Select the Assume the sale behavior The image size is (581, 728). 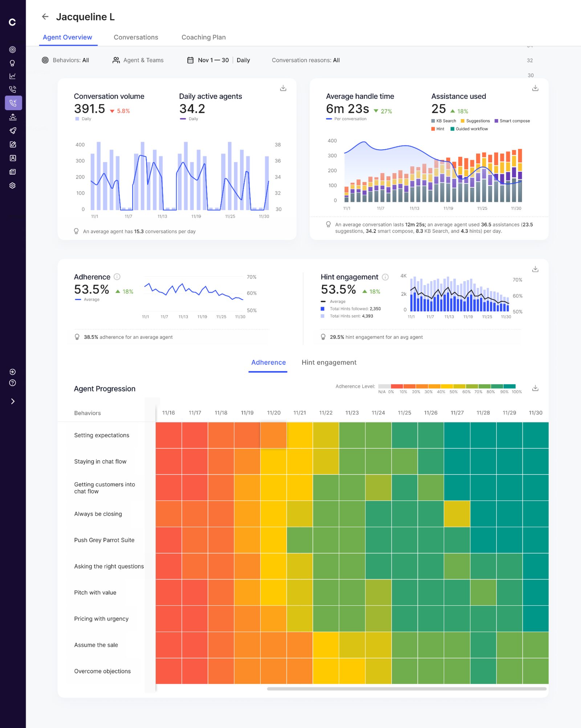tap(96, 645)
